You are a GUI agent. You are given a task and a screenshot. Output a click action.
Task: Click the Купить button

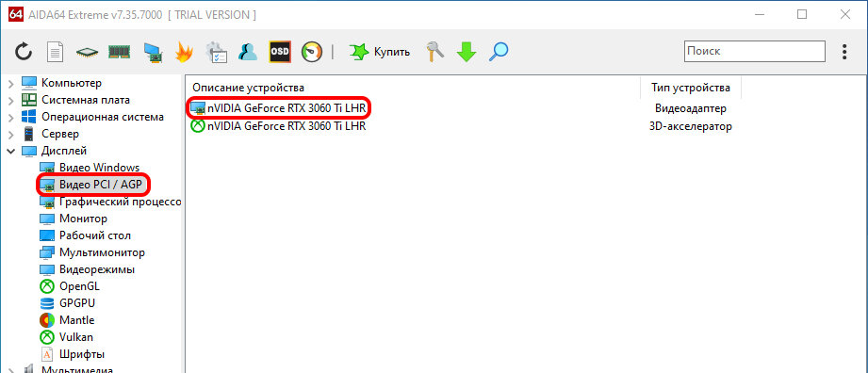click(x=380, y=52)
